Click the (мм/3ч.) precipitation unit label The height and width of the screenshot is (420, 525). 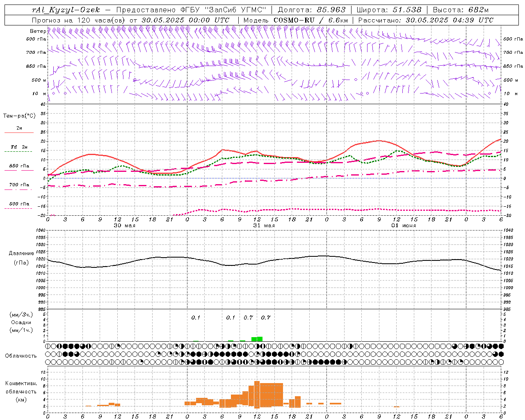pyautogui.click(x=21, y=315)
